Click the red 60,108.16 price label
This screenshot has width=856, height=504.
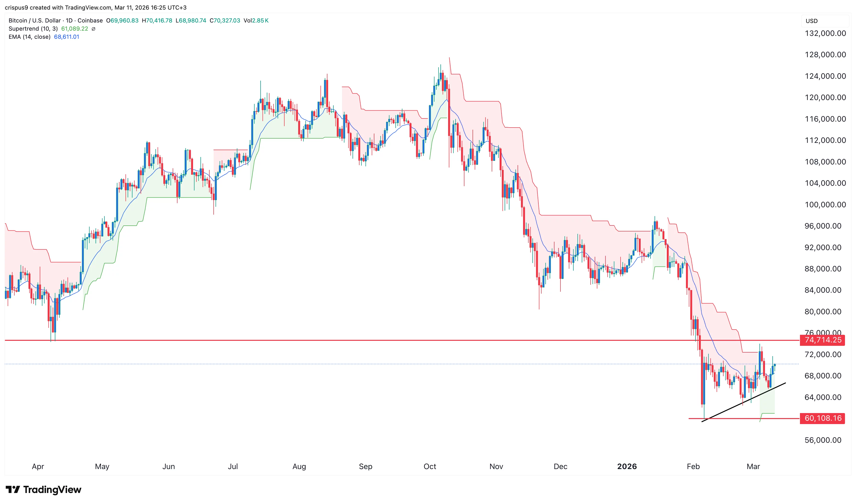tap(823, 418)
